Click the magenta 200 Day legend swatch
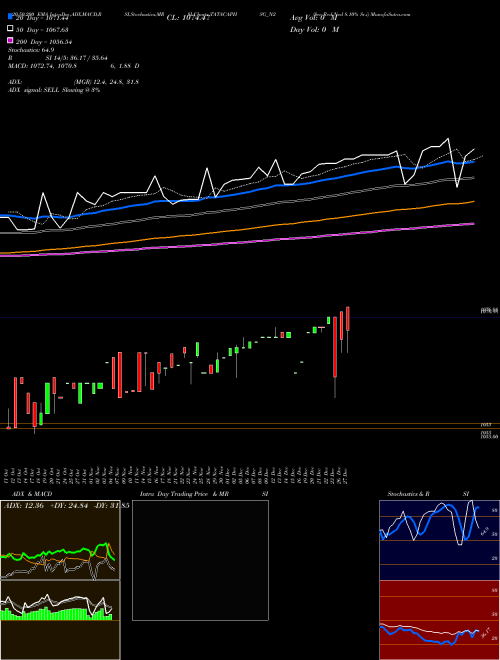 (x=10, y=40)
